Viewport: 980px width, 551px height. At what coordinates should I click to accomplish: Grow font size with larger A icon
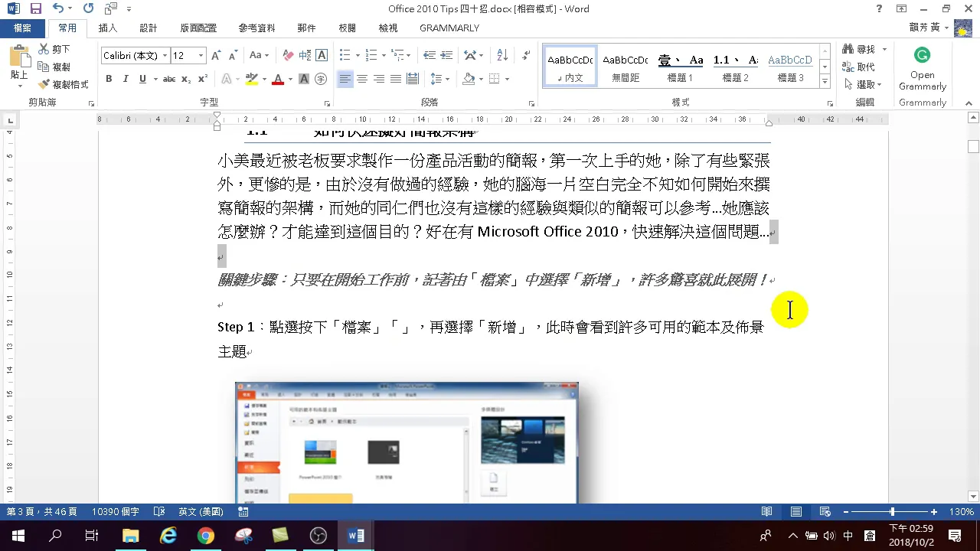coord(216,55)
